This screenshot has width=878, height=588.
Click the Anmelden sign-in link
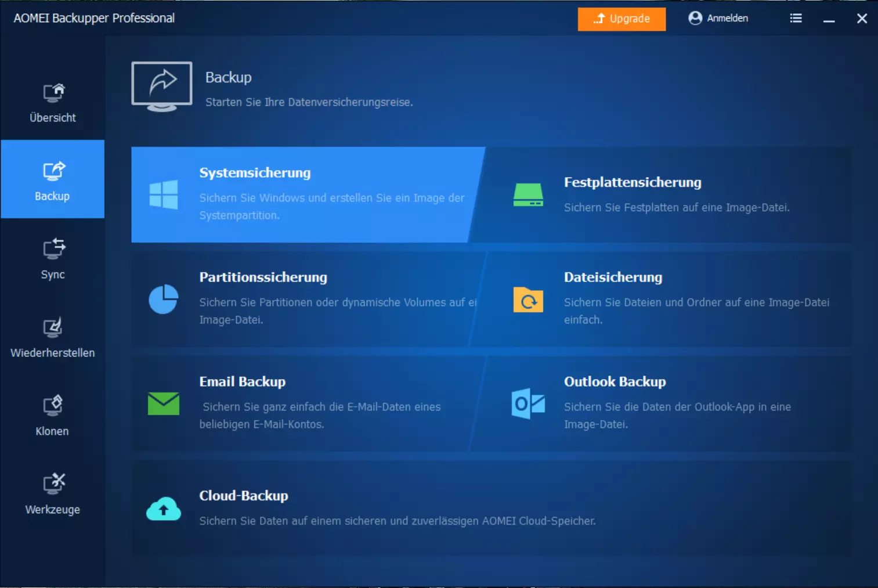pos(727,18)
